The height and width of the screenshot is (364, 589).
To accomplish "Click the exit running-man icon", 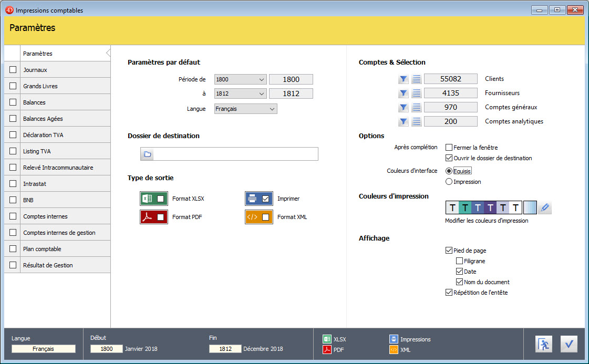I will point(543,344).
